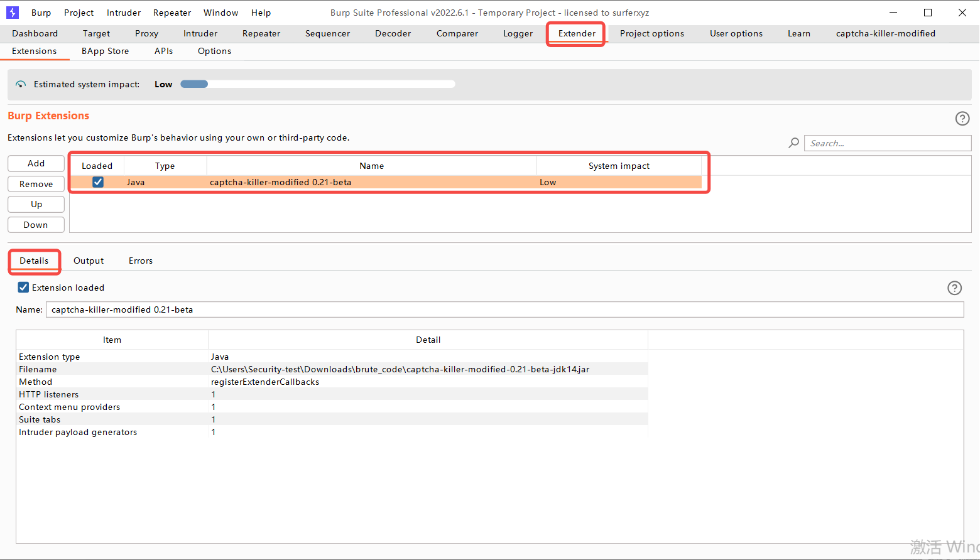The width and height of the screenshot is (980, 560).
Task: Sort by the Loaded column header
Action: [97, 166]
